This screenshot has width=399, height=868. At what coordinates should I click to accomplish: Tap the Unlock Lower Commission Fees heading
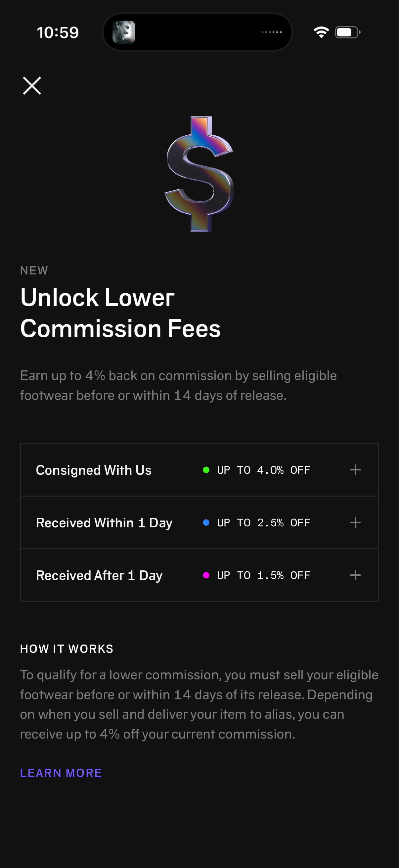point(120,313)
